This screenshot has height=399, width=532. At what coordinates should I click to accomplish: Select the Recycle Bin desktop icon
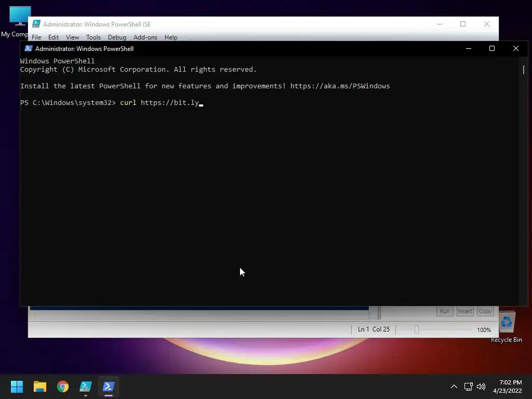coord(507,327)
